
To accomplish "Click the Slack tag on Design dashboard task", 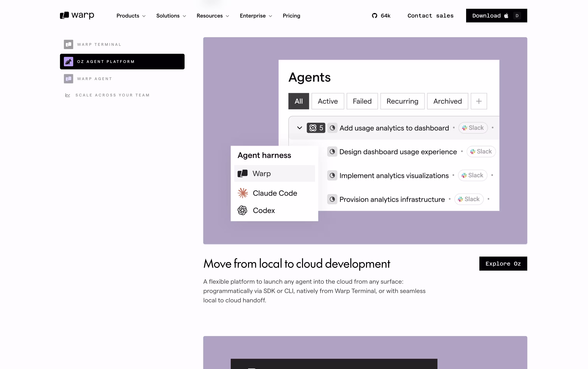I will tap(481, 152).
